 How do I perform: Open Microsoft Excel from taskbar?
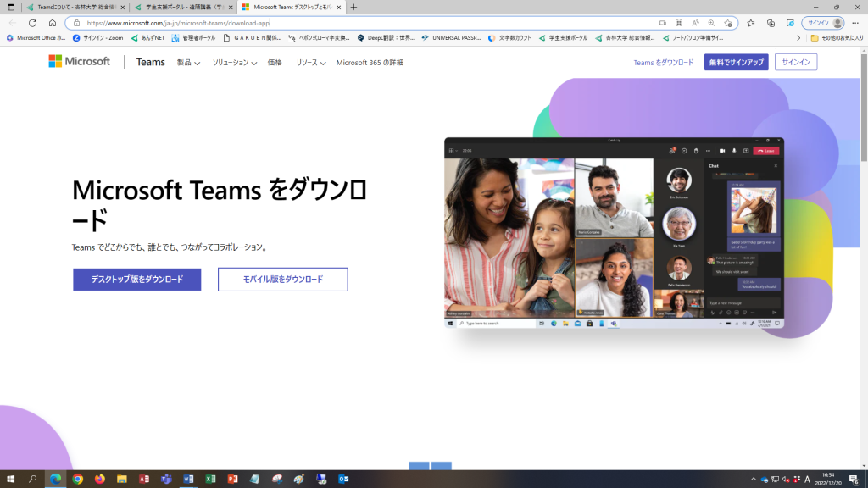pos(210,480)
